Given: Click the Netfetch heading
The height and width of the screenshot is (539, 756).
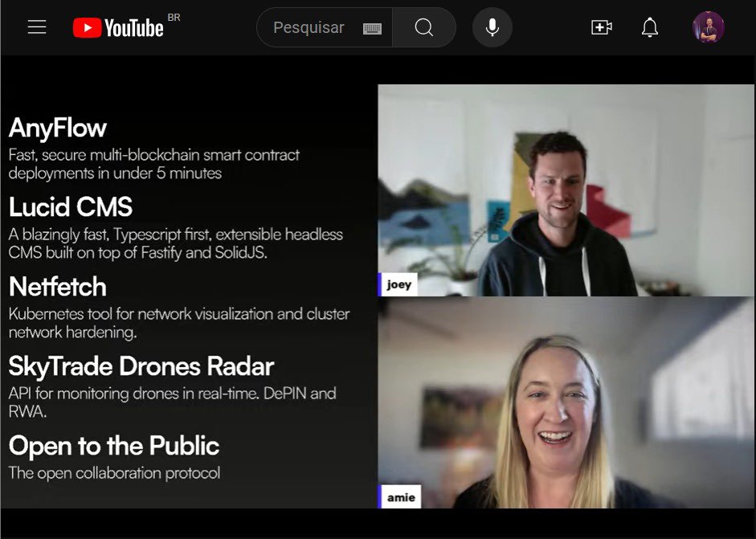Looking at the screenshot, I should click(57, 287).
